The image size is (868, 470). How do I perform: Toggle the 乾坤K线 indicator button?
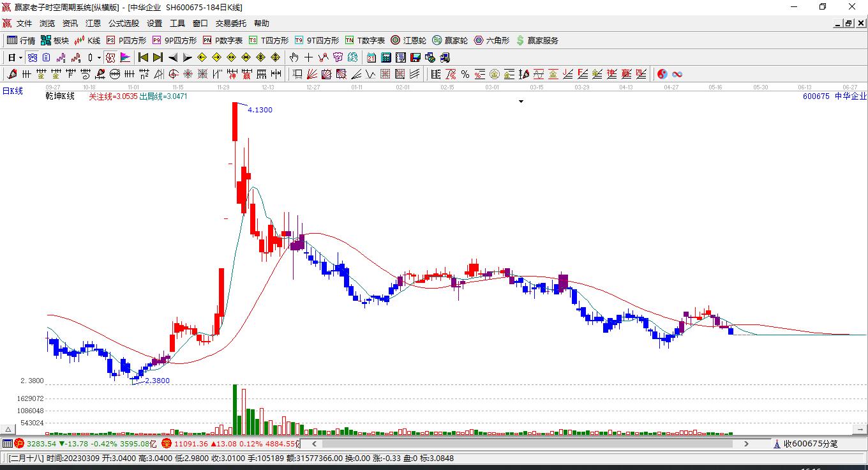(60, 96)
